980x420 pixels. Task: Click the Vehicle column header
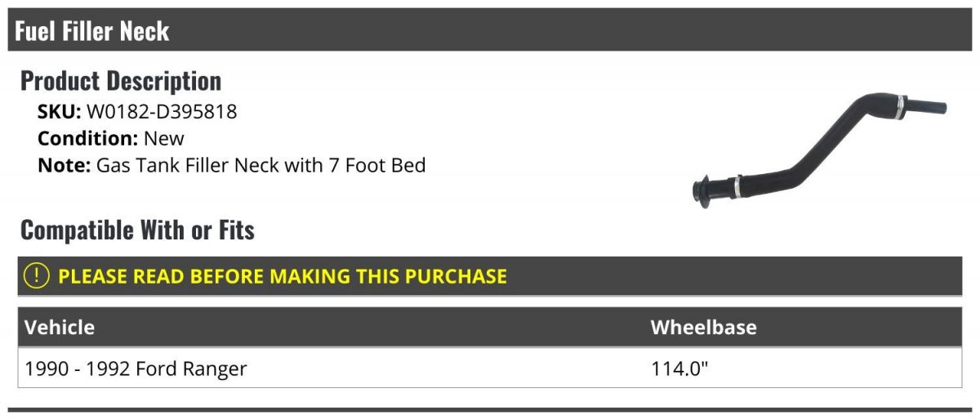coord(60,328)
